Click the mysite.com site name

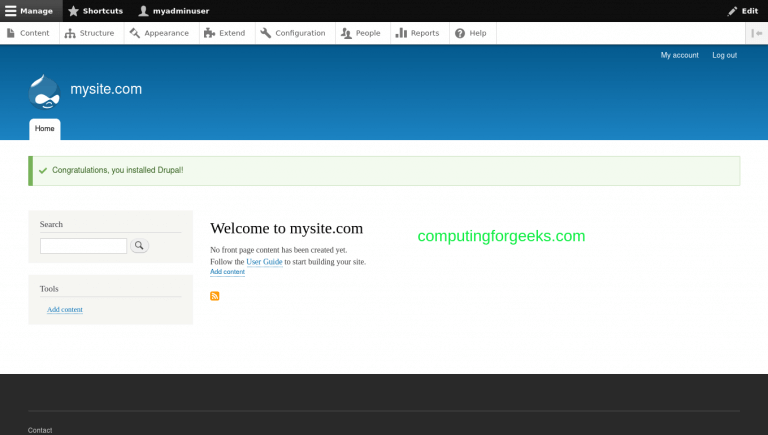pyautogui.click(x=106, y=89)
